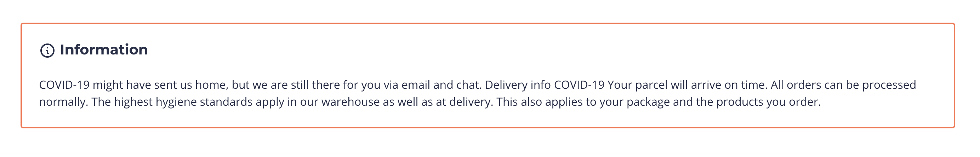Image resolution: width=980 pixels, height=157 pixels.
Task: Select the "Delivery info COVID-19" text
Action: pyautogui.click(x=545, y=85)
